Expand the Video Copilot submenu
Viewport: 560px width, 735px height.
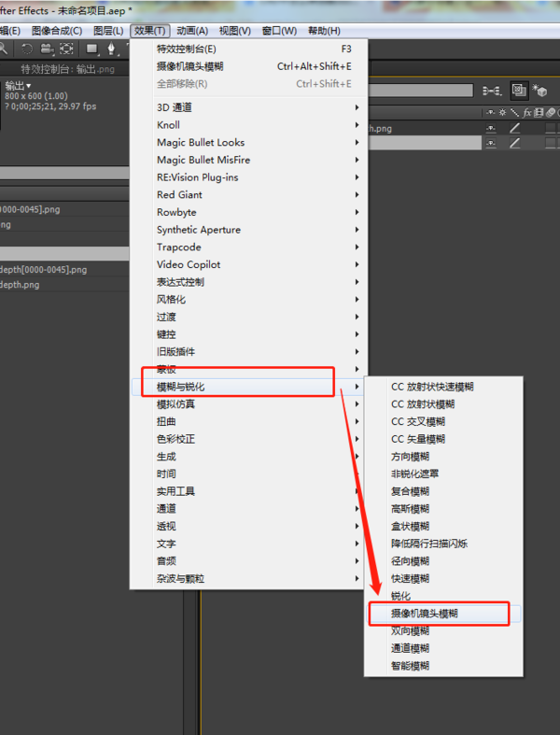point(248,264)
